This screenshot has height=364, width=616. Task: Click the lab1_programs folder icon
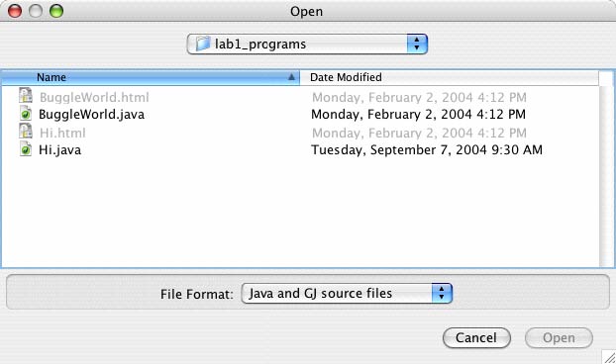tap(203, 44)
